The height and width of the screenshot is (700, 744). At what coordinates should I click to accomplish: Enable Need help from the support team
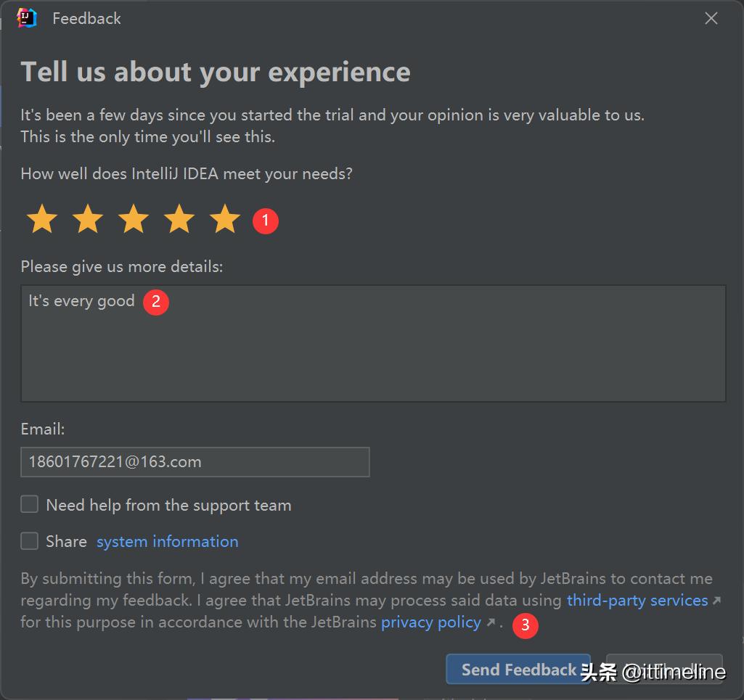(x=30, y=505)
